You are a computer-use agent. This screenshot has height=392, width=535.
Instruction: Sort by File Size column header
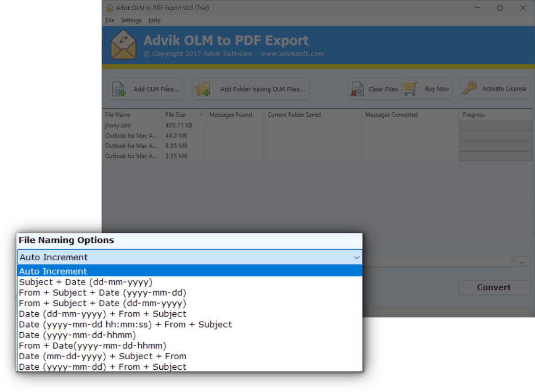(x=184, y=115)
